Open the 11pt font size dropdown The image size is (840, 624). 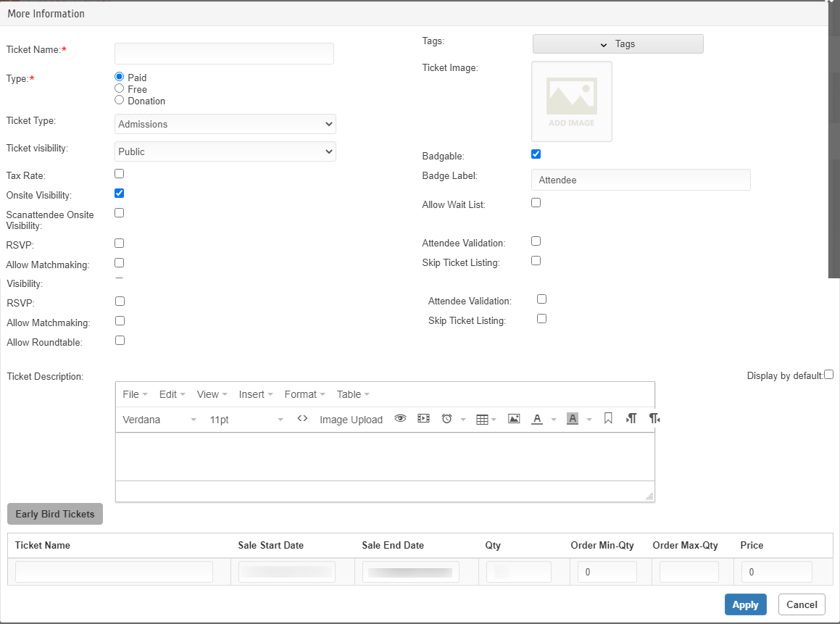coord(246,420)
